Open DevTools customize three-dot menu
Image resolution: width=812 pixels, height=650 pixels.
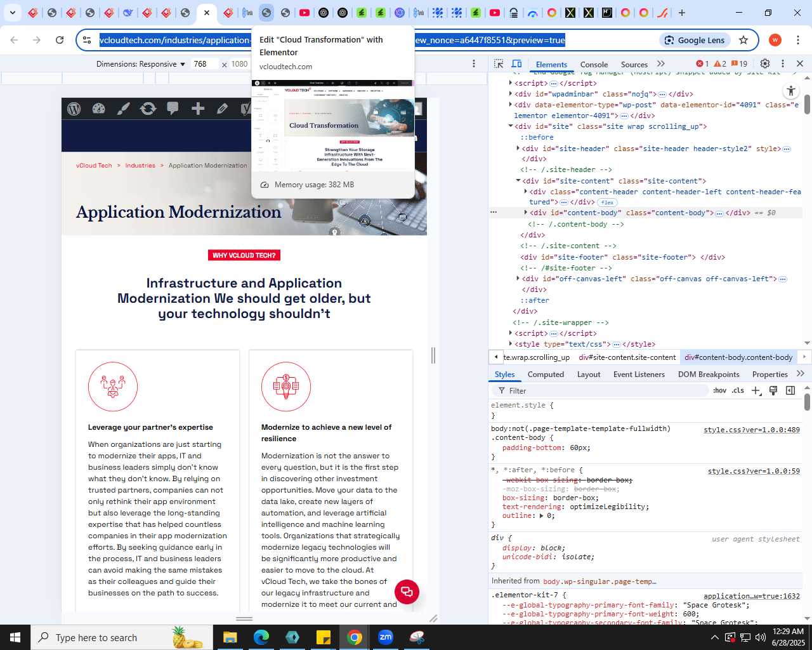click(783, 63)
